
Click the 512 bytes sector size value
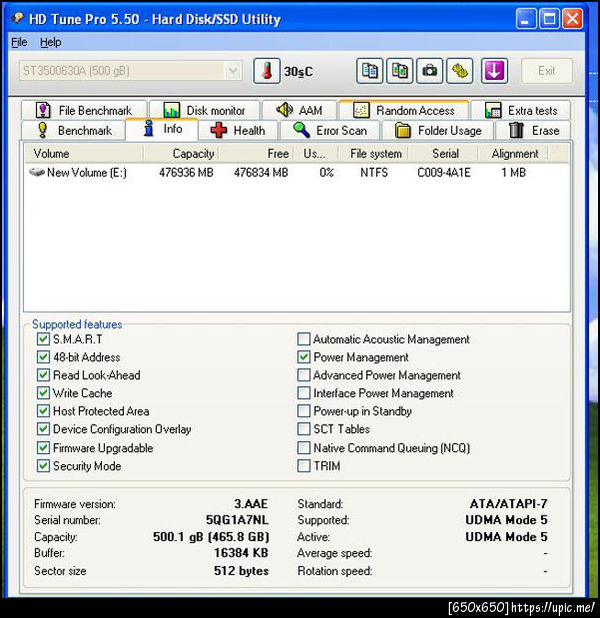[x=241, y=571]
